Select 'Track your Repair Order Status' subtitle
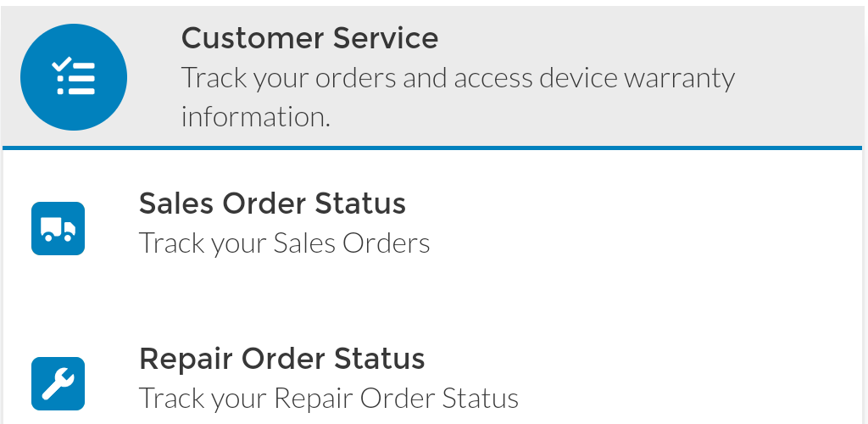 (328, 398)
